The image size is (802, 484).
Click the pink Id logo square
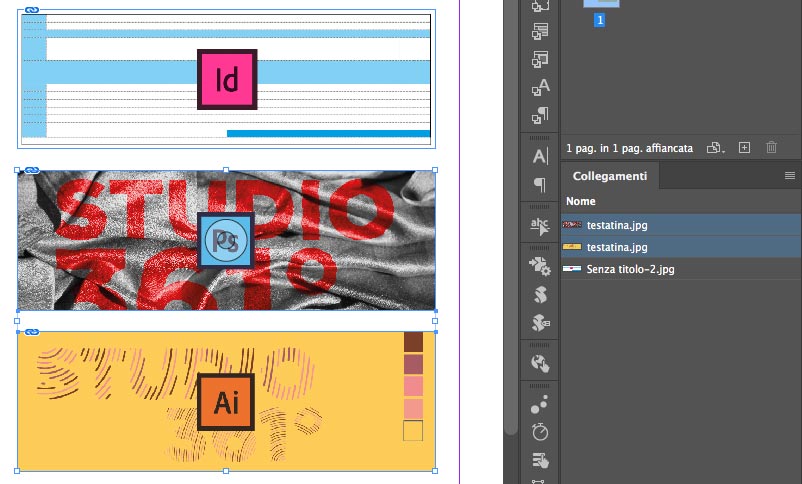pos(227,79)
